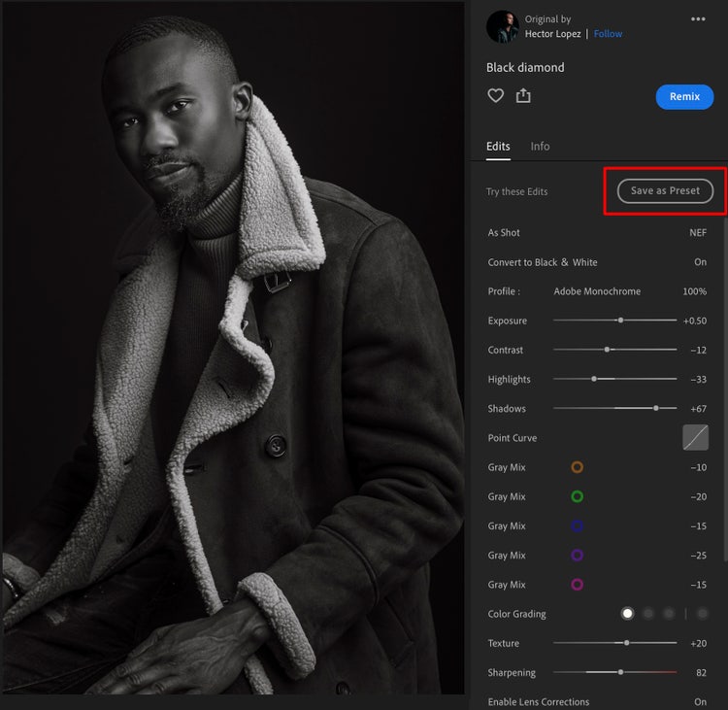
Task: Click the Remix button
Action: [x=684, y=97]
